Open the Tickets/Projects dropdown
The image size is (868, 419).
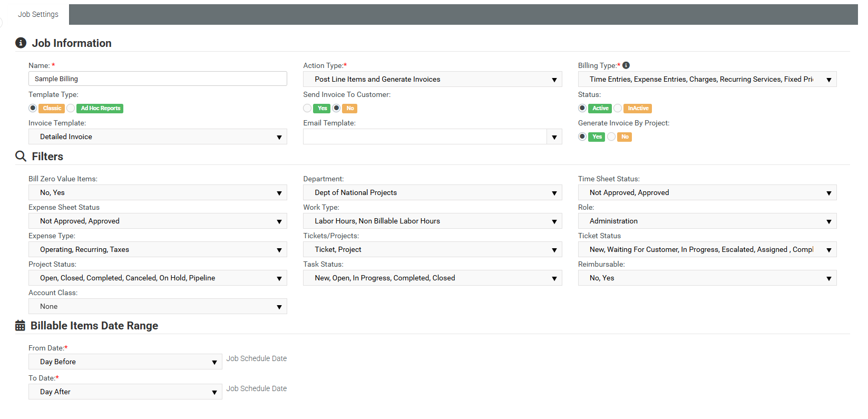tap(432, 249)
